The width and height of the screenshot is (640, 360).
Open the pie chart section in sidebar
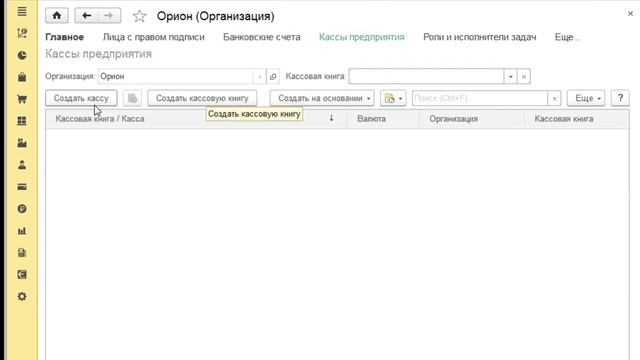tap(22, 56)
